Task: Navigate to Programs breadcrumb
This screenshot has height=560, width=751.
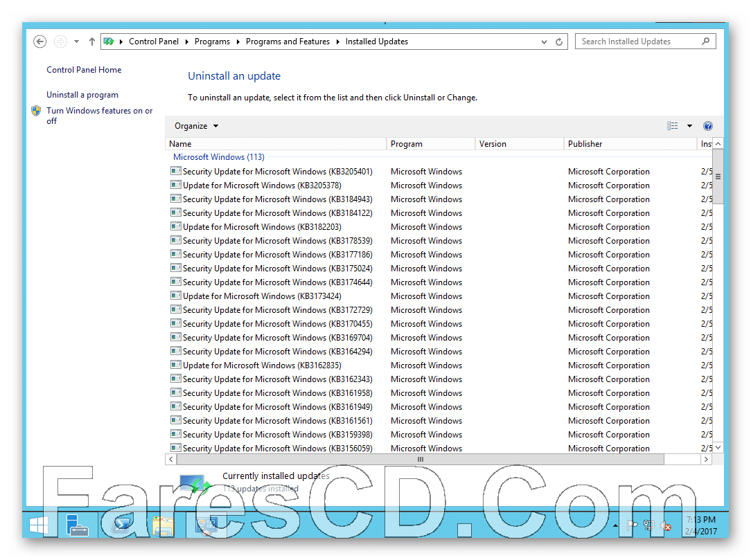Action: point(212,42)
